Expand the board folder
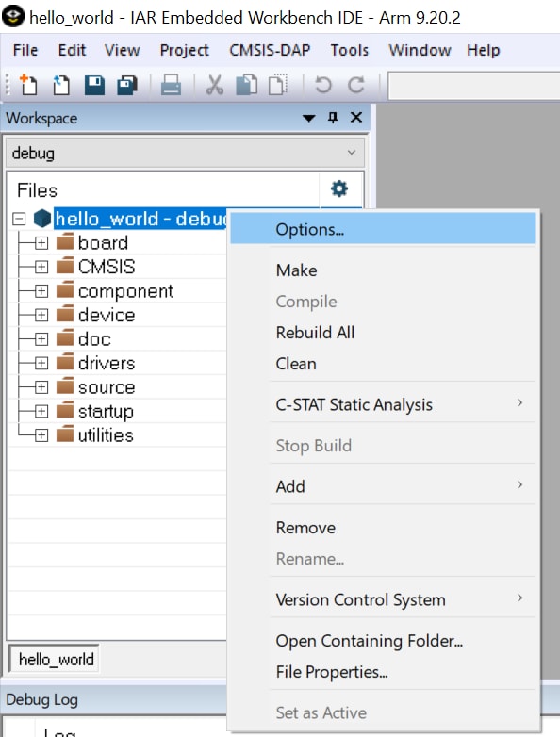The image size is (560, 737). coord(41,243)
